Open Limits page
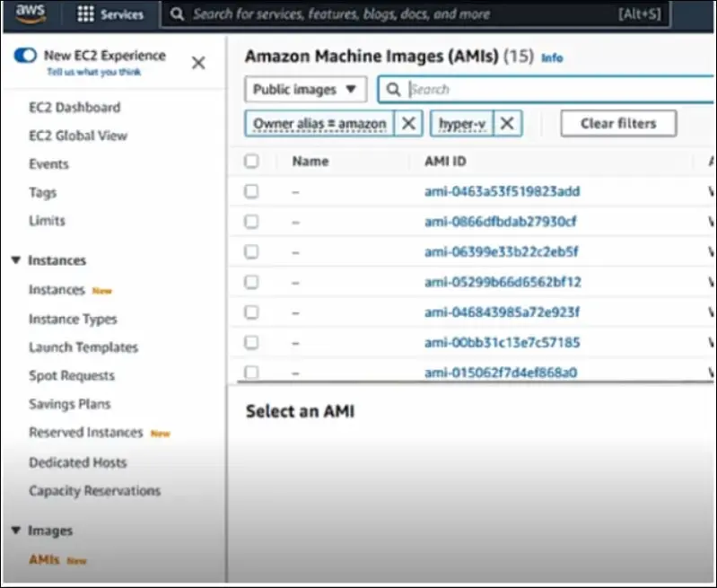 click(47, 221)
